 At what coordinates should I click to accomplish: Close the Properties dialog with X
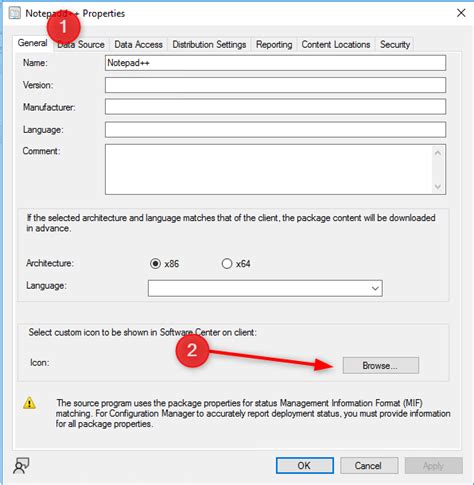[x=461, y=13]
